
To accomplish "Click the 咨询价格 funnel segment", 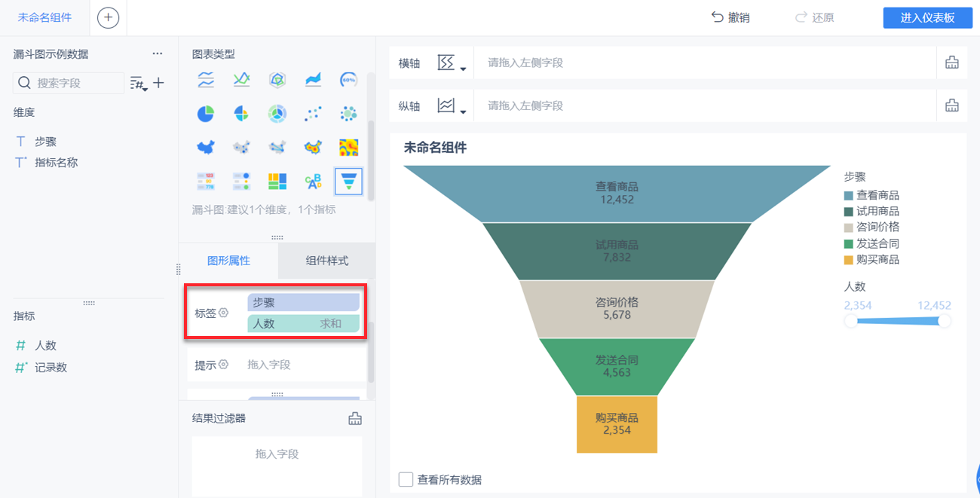I will (617, 309).
